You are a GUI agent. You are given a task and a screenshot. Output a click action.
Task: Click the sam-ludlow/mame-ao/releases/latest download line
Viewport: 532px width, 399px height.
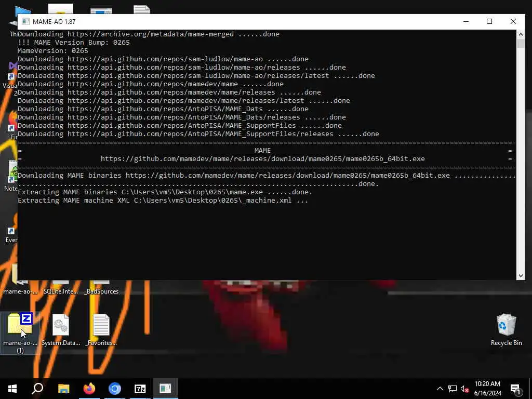click(x=196, y=76)
